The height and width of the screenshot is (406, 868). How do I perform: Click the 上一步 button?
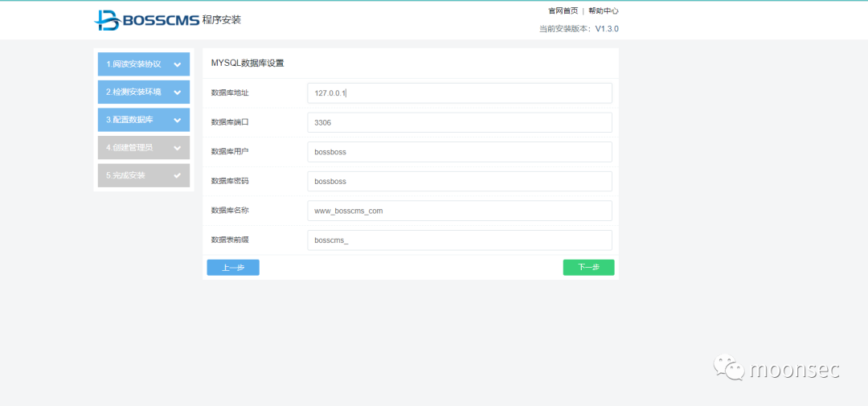[233, 268]
